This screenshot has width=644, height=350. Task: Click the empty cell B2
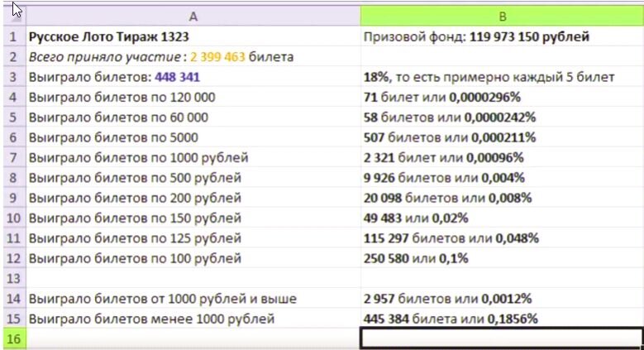502,57
